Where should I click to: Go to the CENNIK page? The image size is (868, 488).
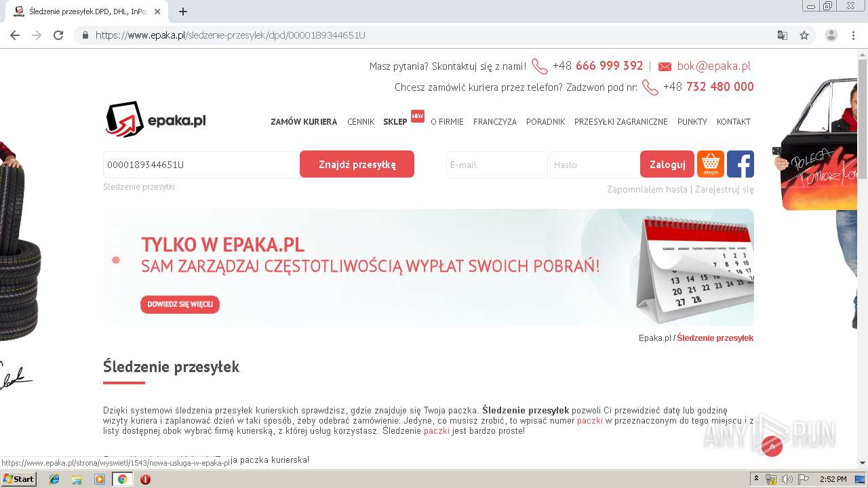(x=361, y=122)
